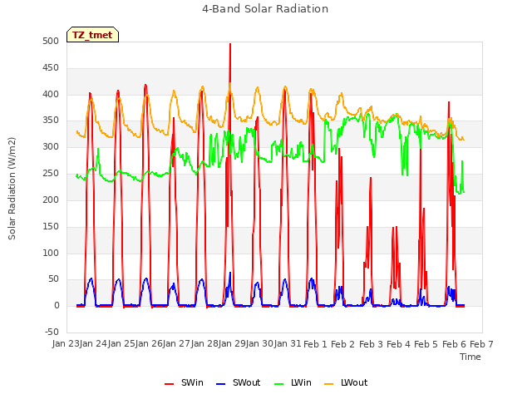The height and width of the screenshot is (399, 532).
Task: Click the Jan 25 x-axis tick label
Action: (121, 344)
